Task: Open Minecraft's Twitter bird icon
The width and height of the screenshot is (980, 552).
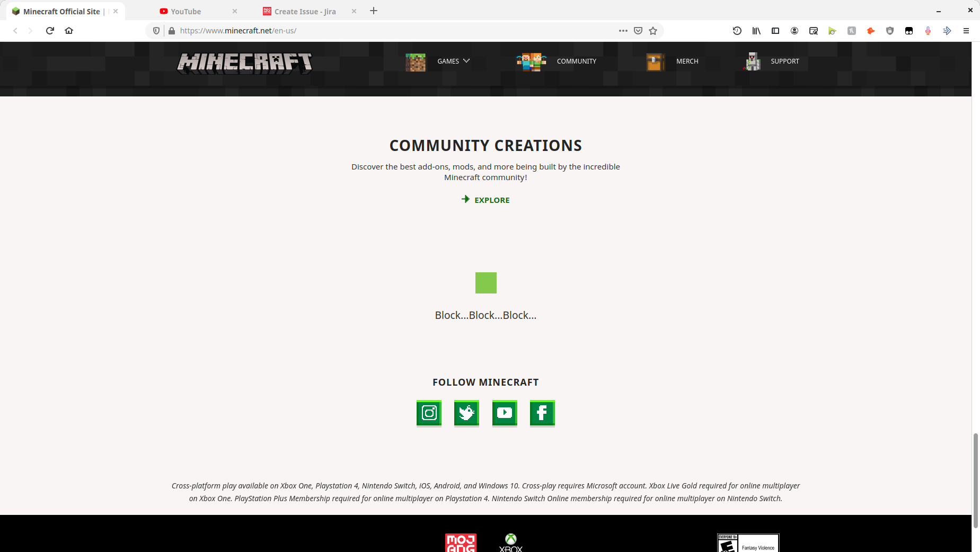Action: pos(466,413)
